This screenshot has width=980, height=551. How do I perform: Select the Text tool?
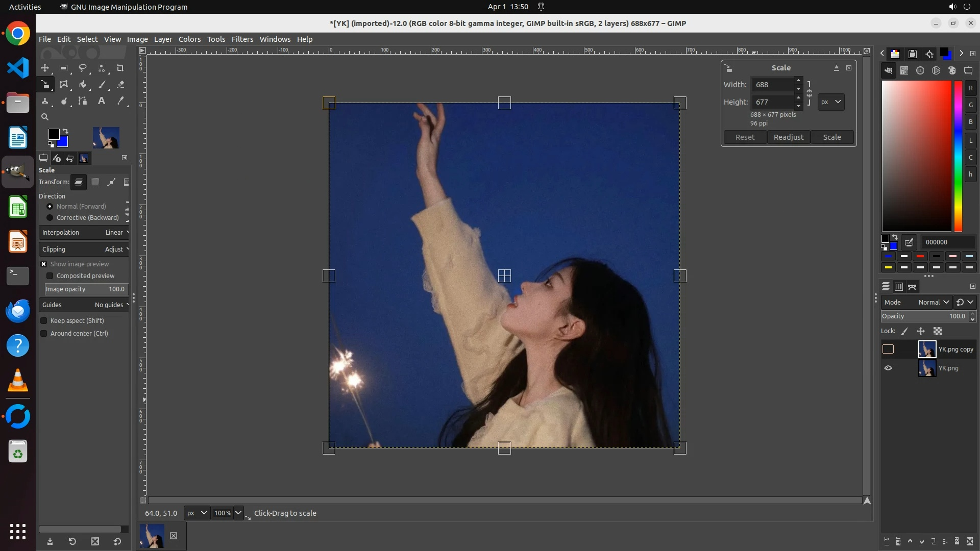pos(102,101)
